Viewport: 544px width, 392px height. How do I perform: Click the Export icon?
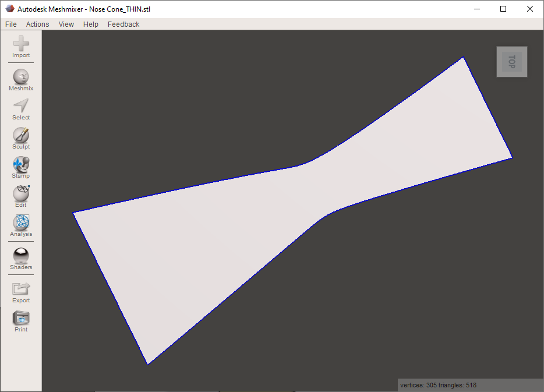click(21, 292)
